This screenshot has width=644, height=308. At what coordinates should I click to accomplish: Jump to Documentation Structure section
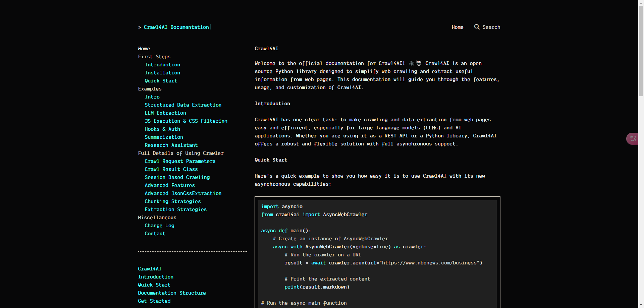point(172,293)
